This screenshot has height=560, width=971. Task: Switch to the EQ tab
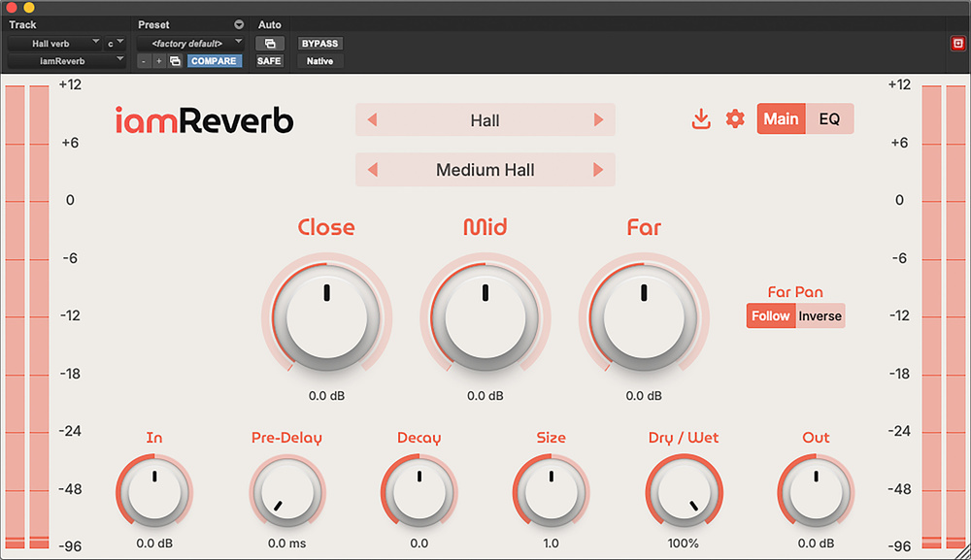829,119
